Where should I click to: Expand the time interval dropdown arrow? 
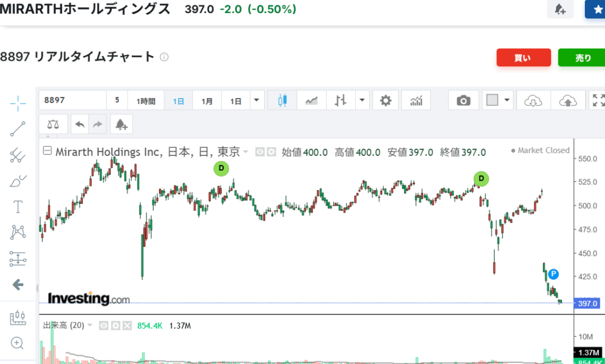coord(256,100)
